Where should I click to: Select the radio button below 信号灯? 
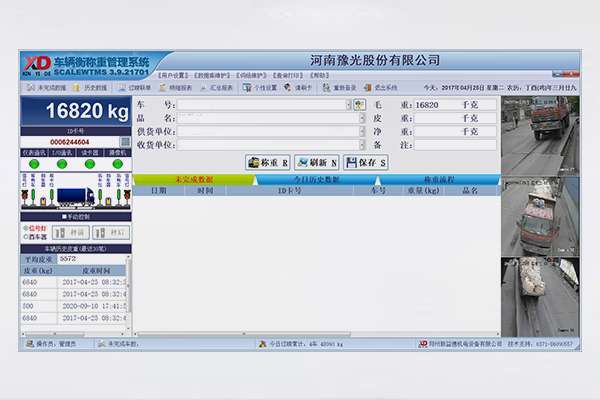pyautogui.click(x=26, y=237)
